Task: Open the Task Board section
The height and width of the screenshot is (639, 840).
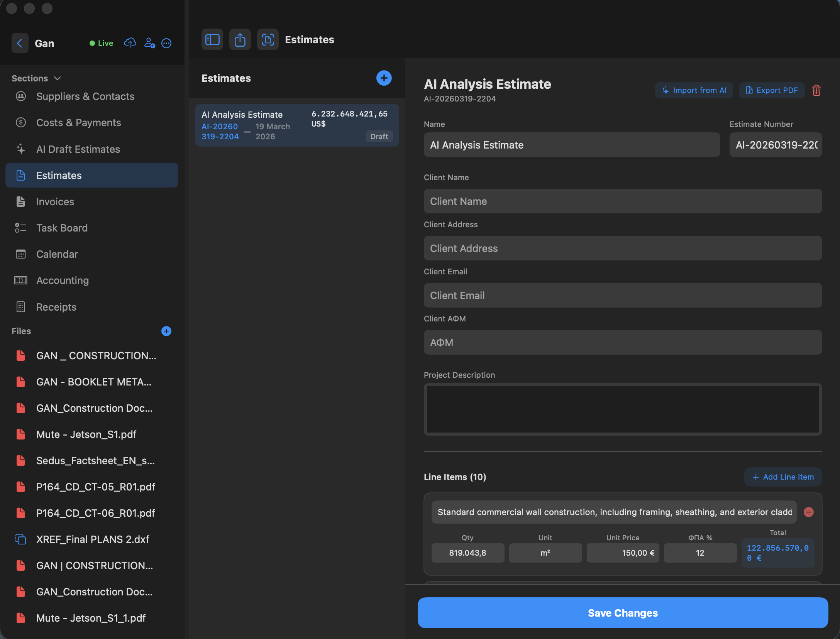Action: click(x=92, y=228)
